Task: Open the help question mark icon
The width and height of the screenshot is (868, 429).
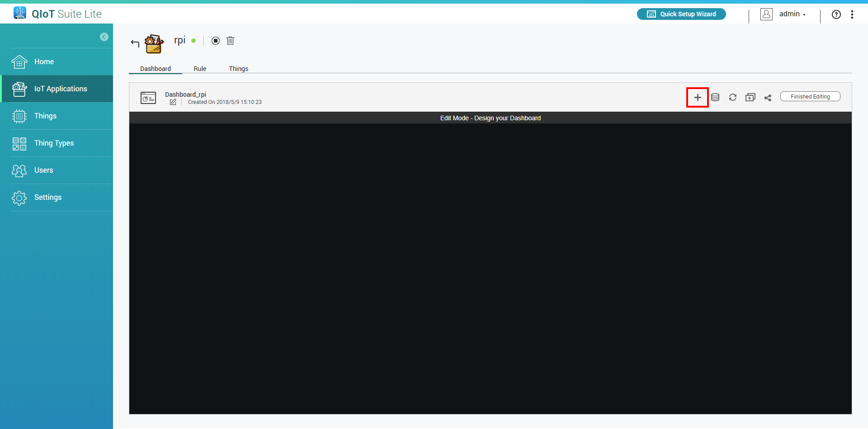Action: [x=836, y=14]
